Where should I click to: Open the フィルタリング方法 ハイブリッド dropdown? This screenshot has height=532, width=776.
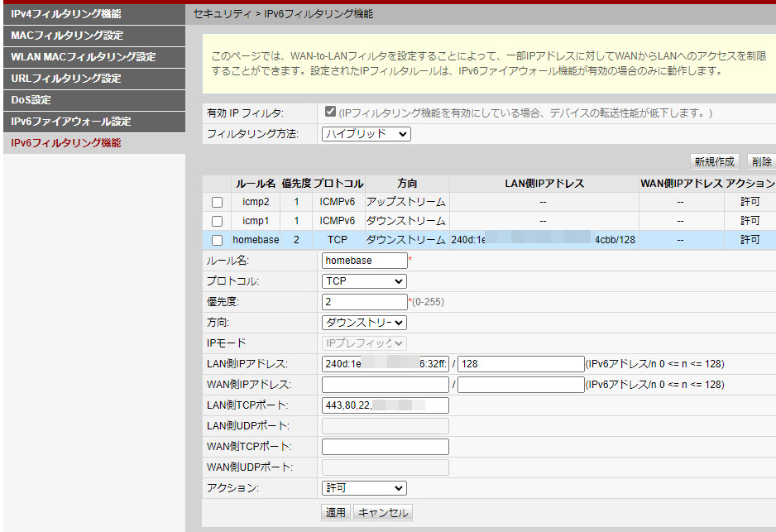point(366,133)
